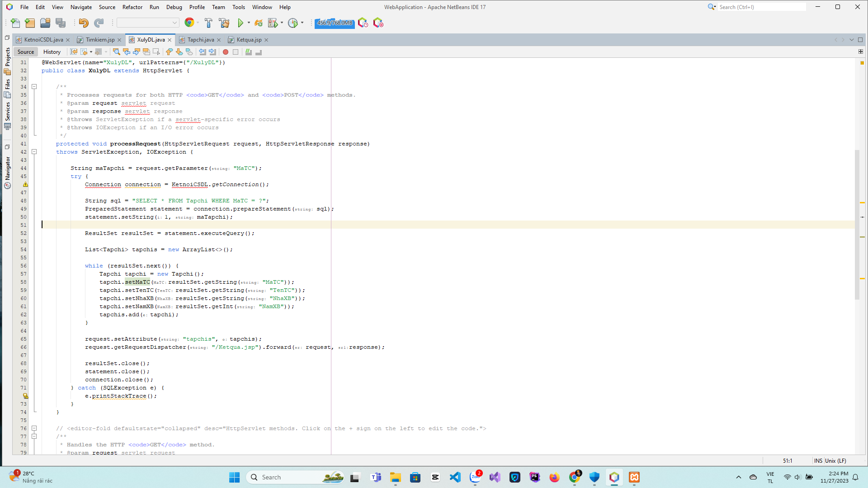Click the Shift Line Right icon

(212, 52)
